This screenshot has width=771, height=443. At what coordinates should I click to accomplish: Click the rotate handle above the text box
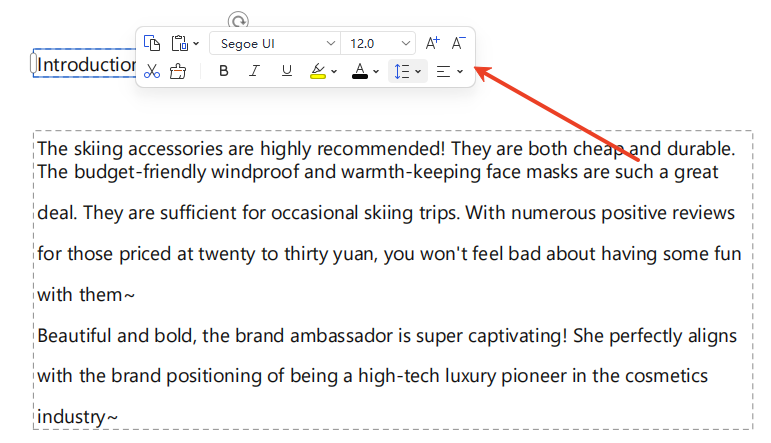(x=238, y=19)
